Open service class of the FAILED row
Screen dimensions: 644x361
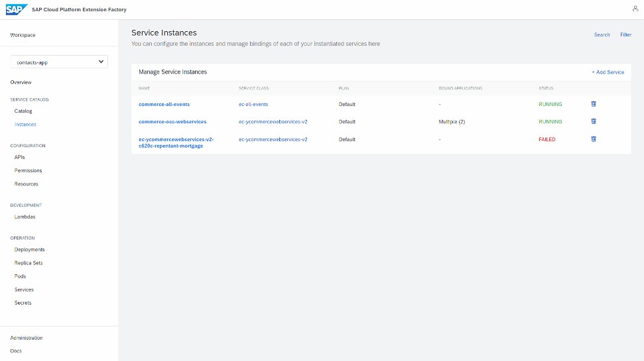point(273,140)
